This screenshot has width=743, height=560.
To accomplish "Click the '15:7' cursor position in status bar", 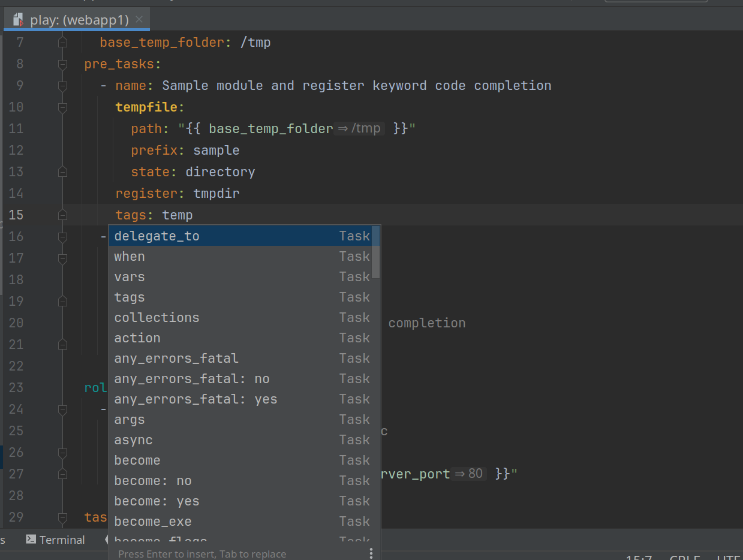I will (639, 557).
